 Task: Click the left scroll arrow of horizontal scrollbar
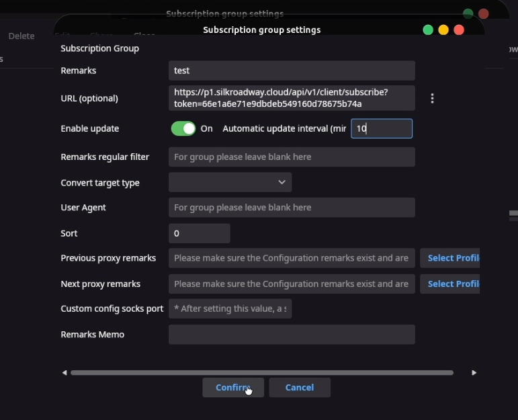(64, 372)
